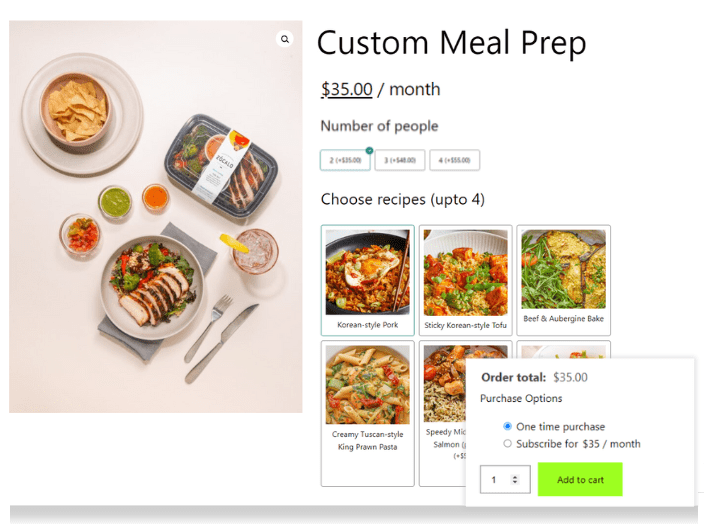The image size is (708, 524).
Task: Open the main meal prep product image
Action: click(x=155, y=216)
